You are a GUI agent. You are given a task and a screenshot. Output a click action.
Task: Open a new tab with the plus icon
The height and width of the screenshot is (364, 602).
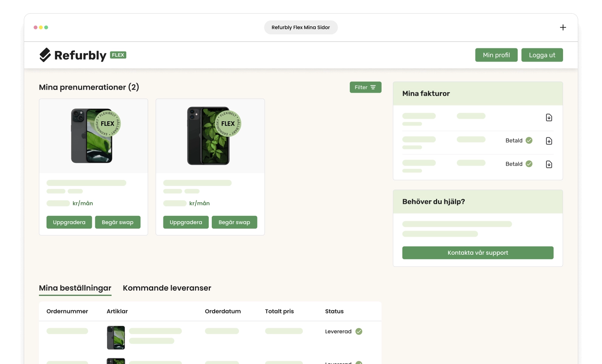(x=563, y=27)
